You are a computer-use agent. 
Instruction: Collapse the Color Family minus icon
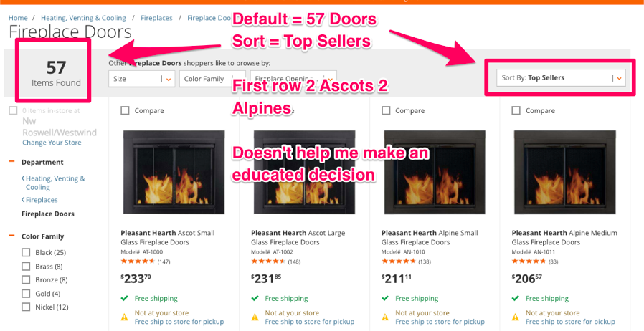tap(11, 236)
